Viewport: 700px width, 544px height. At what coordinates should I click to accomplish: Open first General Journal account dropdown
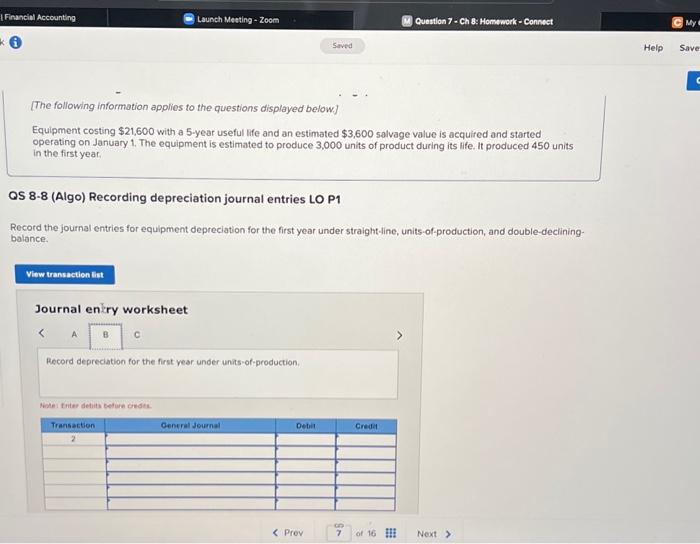191,440
